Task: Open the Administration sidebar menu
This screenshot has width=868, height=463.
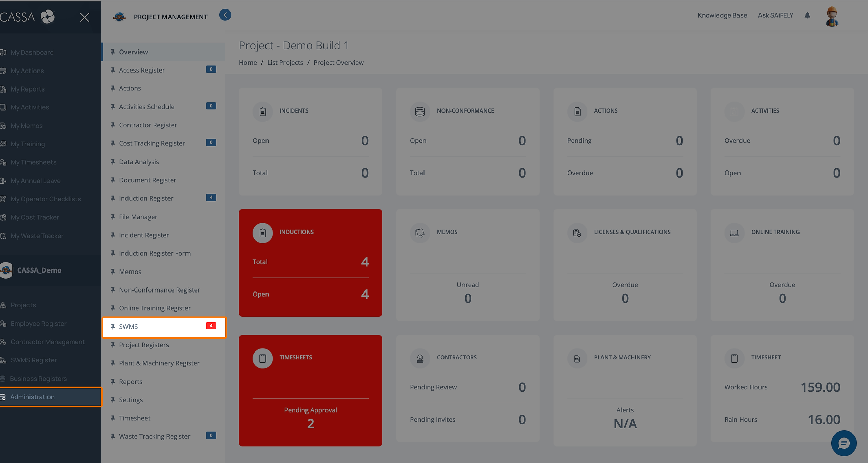Action: click(32, 397)
